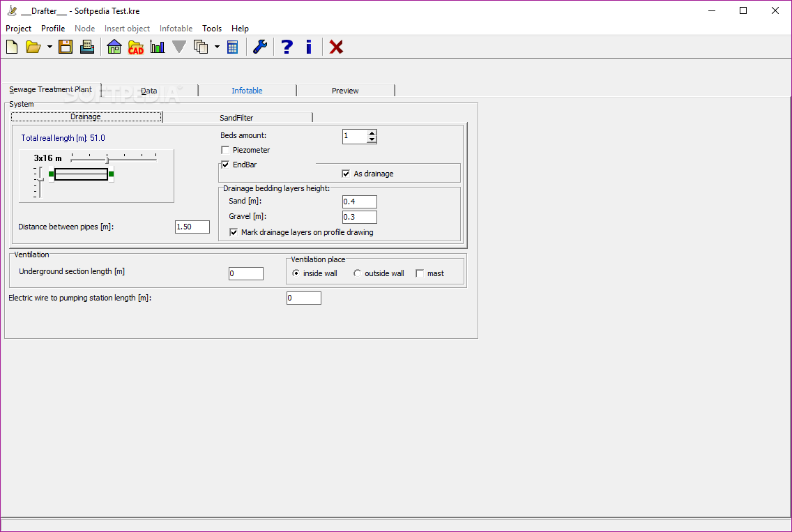Click the copy pages toolbar icon

[201, 47]
